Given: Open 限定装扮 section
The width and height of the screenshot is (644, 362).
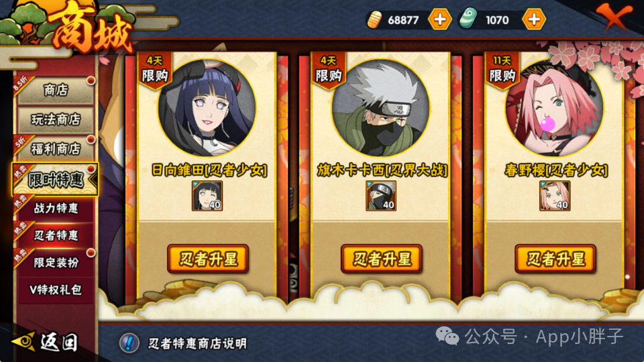Looking at the screenshot, I should click(56, 262).
